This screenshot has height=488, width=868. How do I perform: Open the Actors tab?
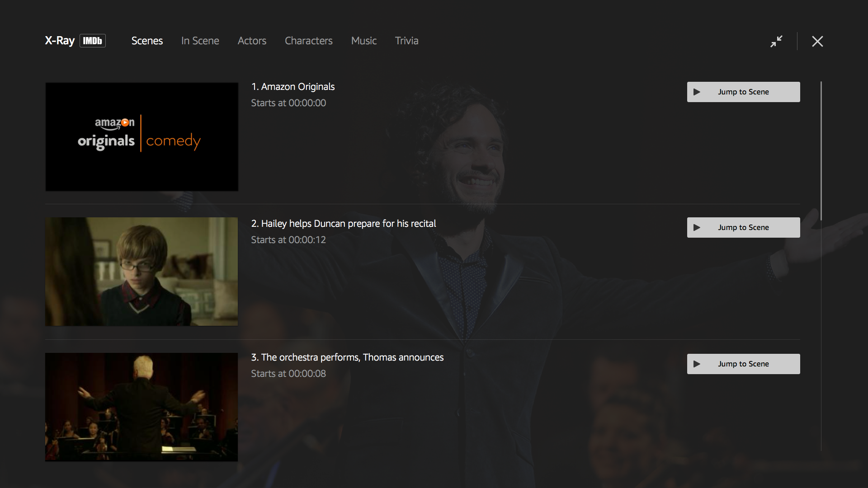(252, 41)
